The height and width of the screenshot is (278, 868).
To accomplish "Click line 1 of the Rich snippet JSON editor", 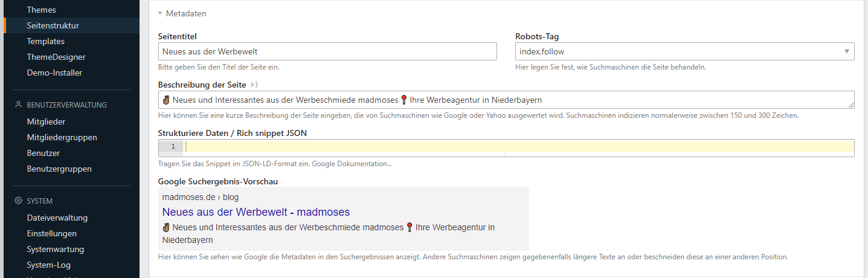I will pos(518,147).
